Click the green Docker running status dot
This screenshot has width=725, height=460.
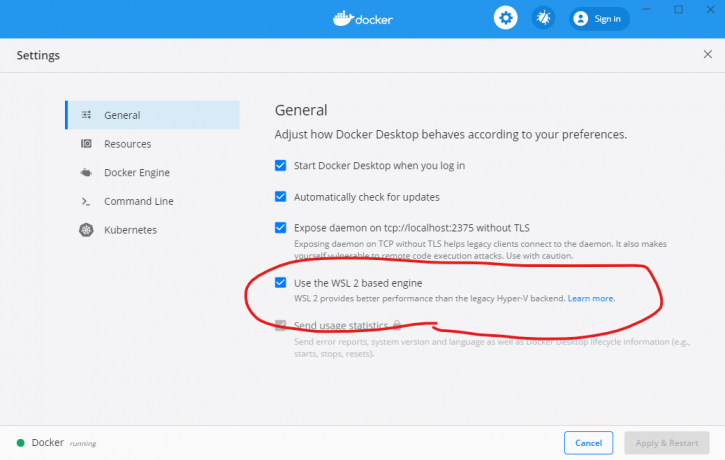point(20,443)
